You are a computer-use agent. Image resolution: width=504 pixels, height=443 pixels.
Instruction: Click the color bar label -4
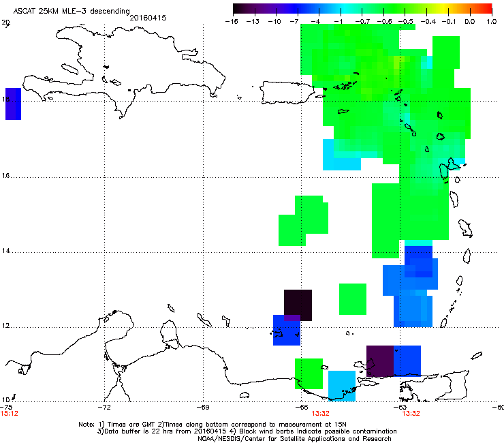pos(315,22)
